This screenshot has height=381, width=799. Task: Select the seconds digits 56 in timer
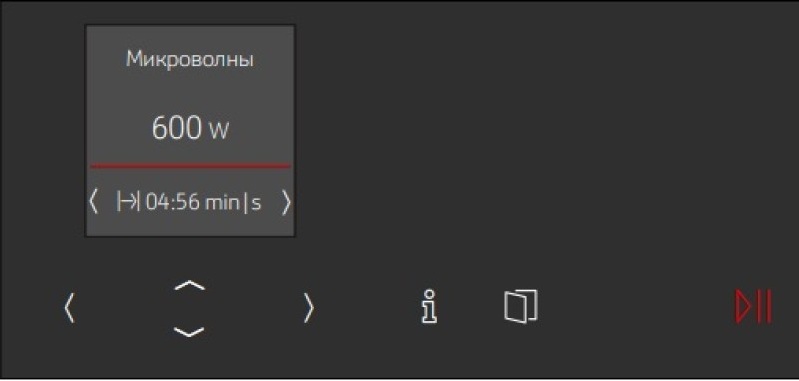coord(184,203)
